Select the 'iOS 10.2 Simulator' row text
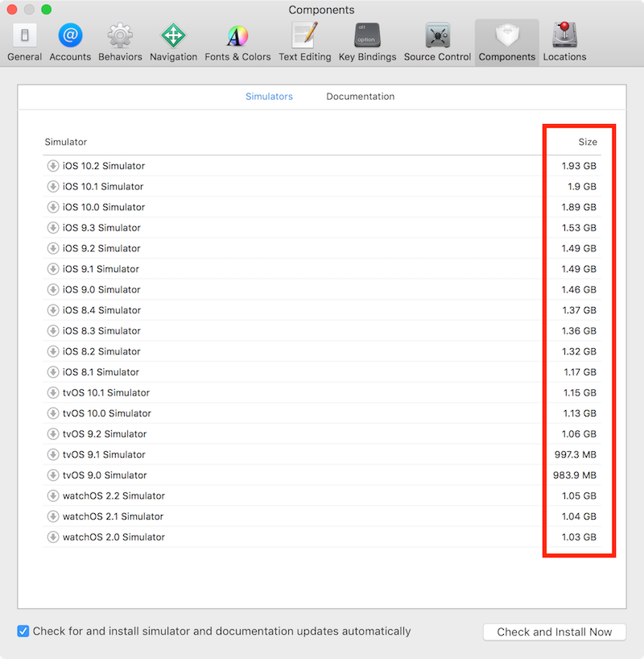Viewport: 644px width, 659px height. pyautogui.click(x=104, y=166)
